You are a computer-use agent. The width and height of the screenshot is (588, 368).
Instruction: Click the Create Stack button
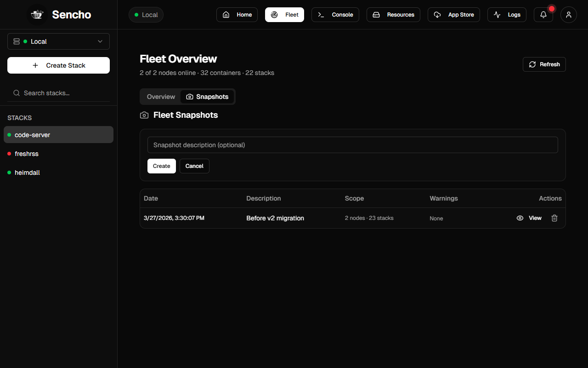pyautogui.click(x=58, y=65)
